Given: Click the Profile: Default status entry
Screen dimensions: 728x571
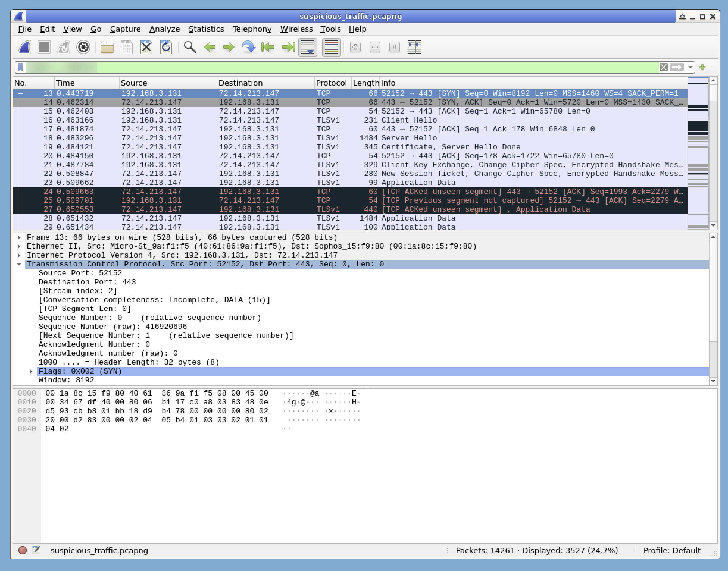Looking at the screenshot, I should (x=672, y=550).
